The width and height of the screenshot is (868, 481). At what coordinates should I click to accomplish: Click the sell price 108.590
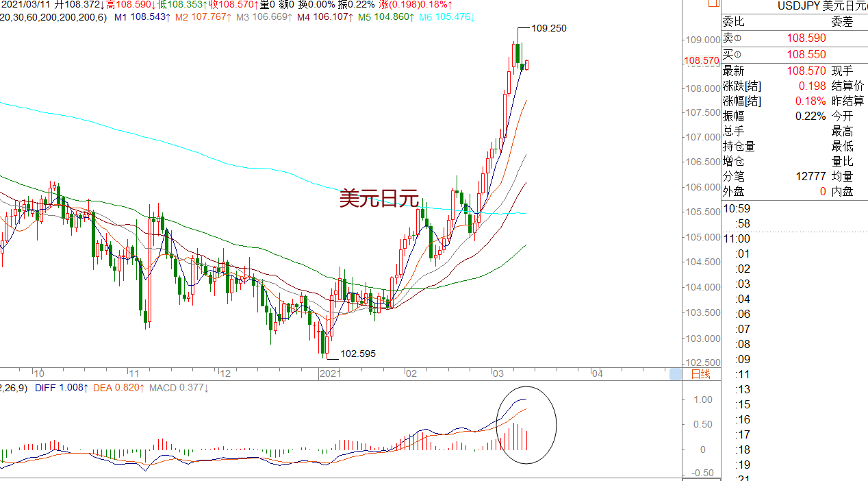[806, 38]
